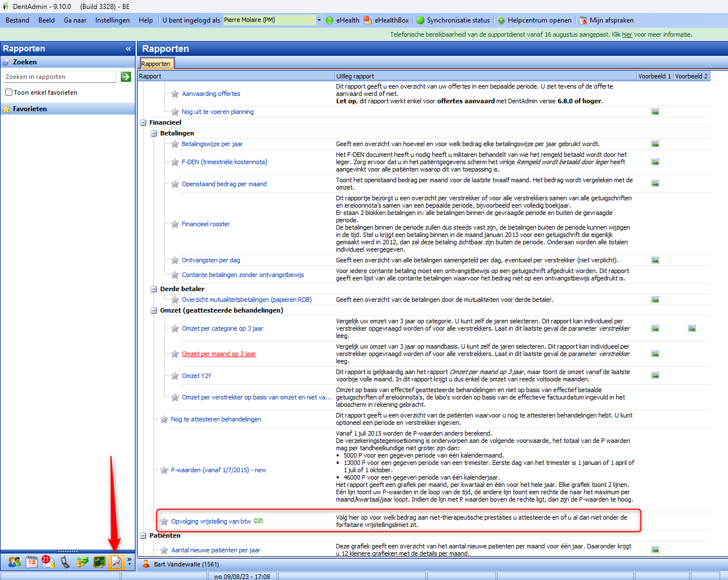Open the Instellingen menu

pyautogui.click(x=112, y=20)
